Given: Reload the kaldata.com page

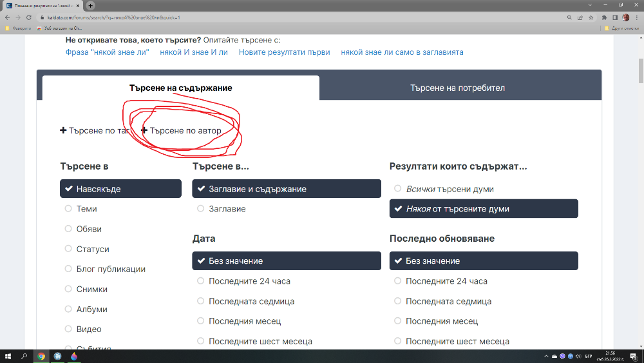Looking at the screenshot, I should (x=29, y=17).
